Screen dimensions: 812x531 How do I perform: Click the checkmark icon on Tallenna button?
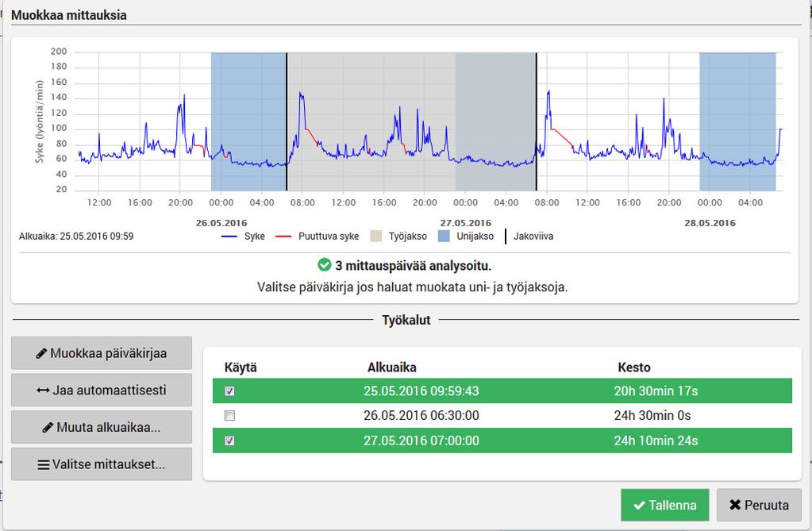pos(640,505)
